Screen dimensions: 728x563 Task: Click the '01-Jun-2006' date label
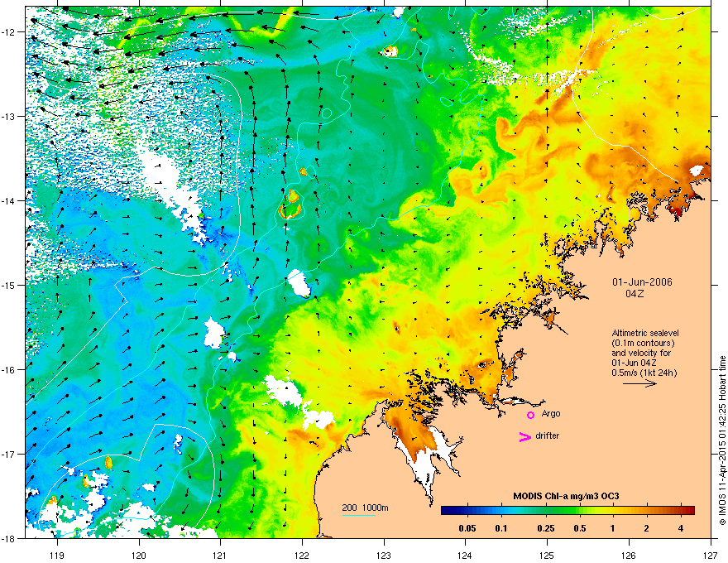pyautogui.click(x=642, y=282)
